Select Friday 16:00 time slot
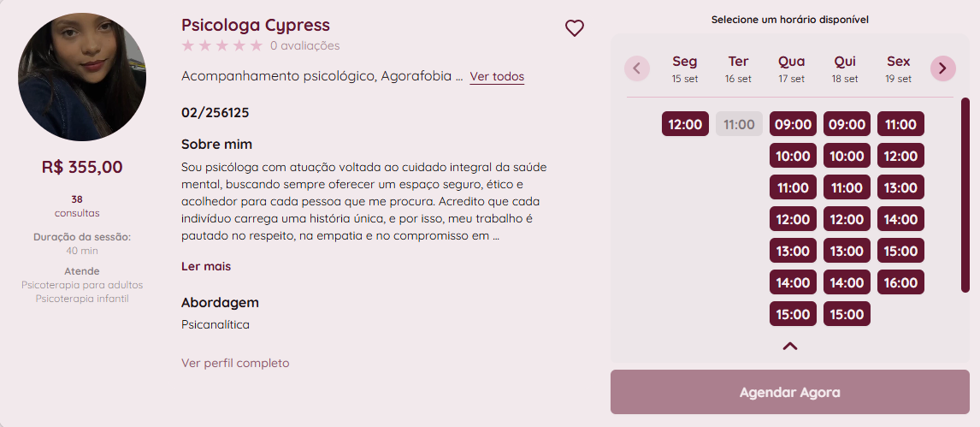 click(900, 282)
